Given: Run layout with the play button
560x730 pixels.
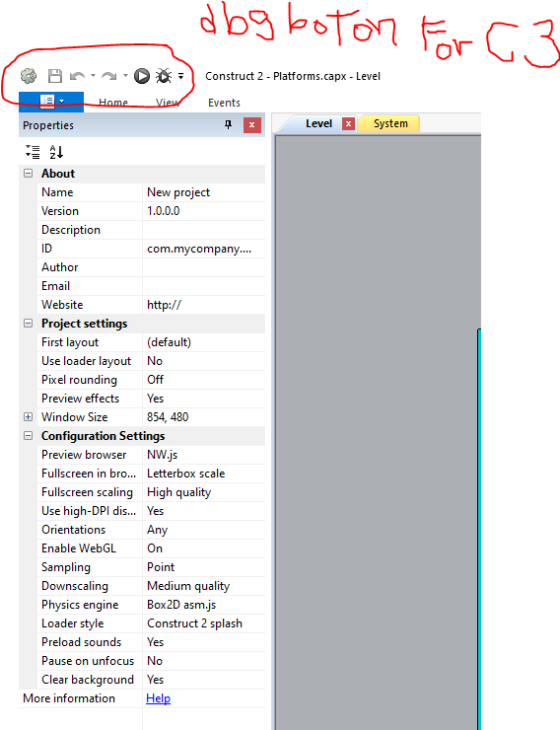Looking at the screenshot, I should [x=141, y=76].
